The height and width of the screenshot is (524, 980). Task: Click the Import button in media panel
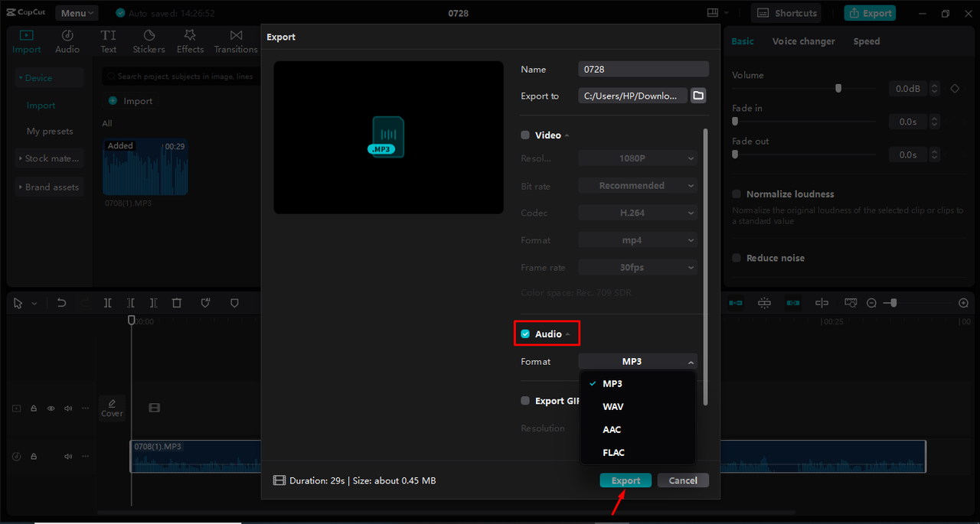pos(130,101)
